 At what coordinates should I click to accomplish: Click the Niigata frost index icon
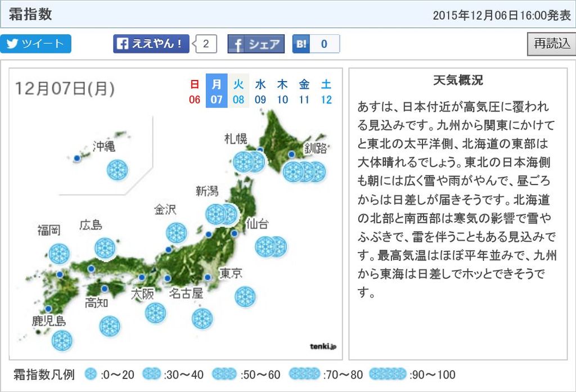coord(222,214)
